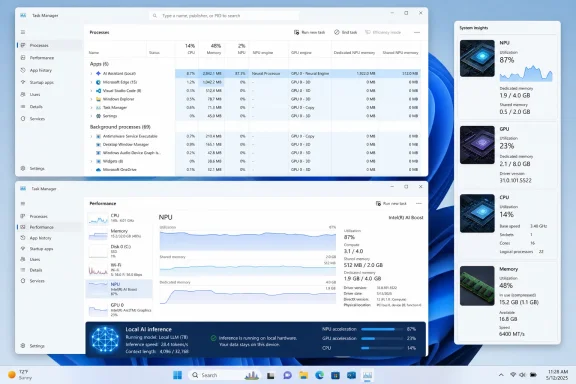Open the Windows Start menu
Screen dimensions: 576x384
pyautogui.click(x=177, y=375)
